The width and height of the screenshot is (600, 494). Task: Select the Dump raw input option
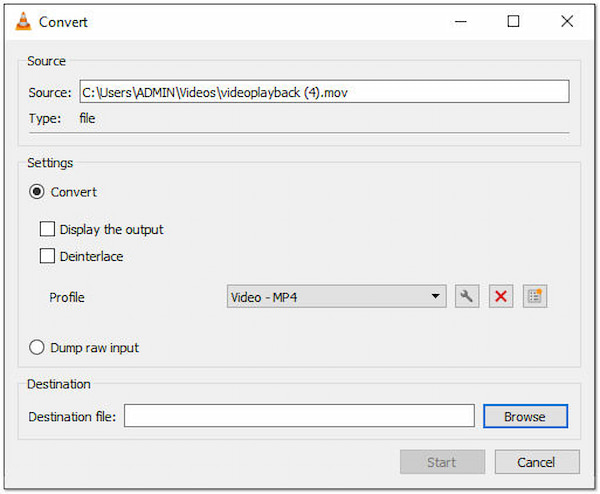click(x=37, y=347)
